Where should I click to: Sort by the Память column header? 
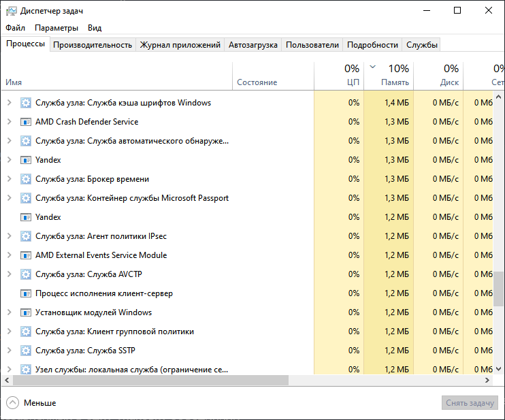tap(389, 76)
